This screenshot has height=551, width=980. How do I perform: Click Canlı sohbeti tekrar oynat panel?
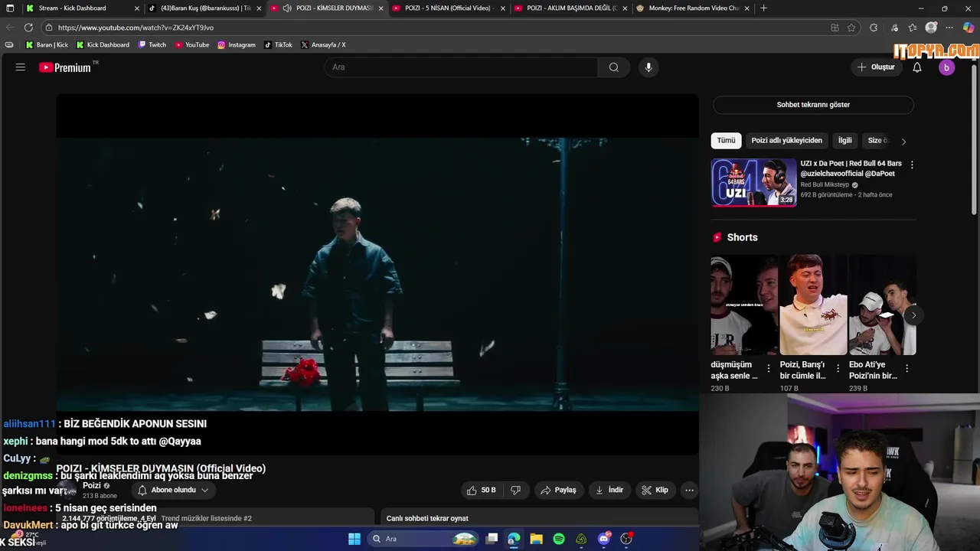coord(540,518)
